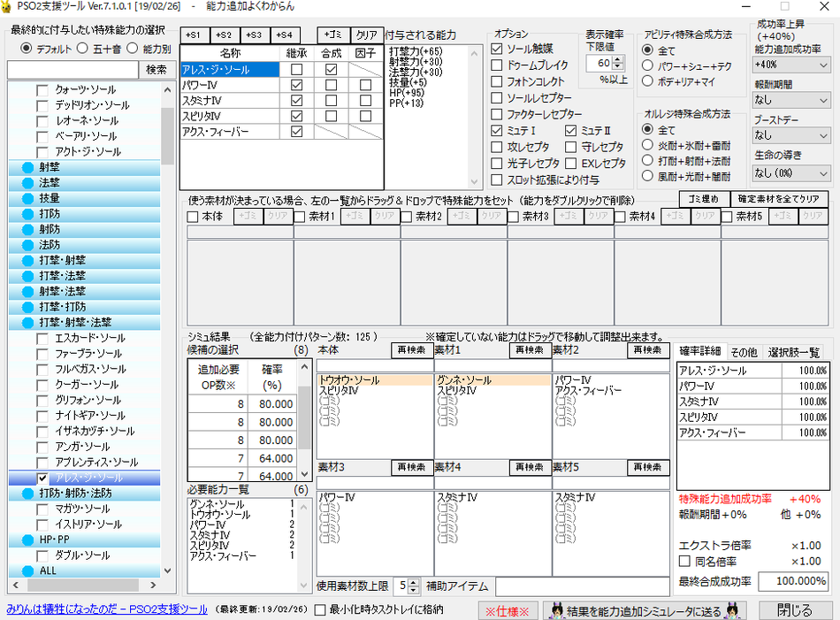Select 風耐+光耐+闇耐 resist synthesis
Viewport: 840px width, 620px height.
click(647, 176)
